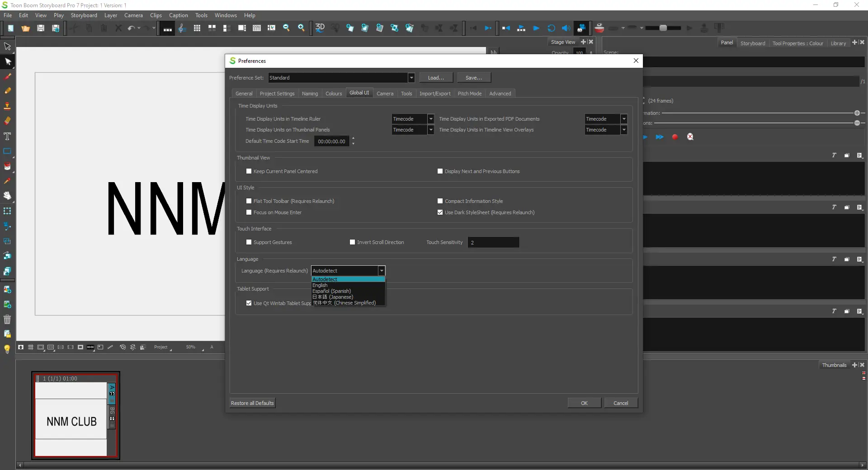Click the Default Time Code Start Time field
The width and height of the screenshot is (868, 470).
[x=331, y=141]
